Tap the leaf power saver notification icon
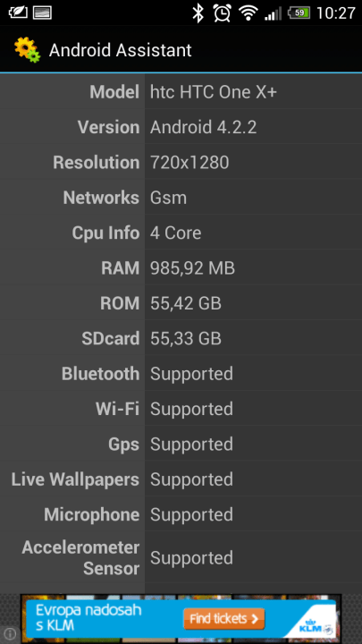Screen dimensions: 362x644 point(18,13)
